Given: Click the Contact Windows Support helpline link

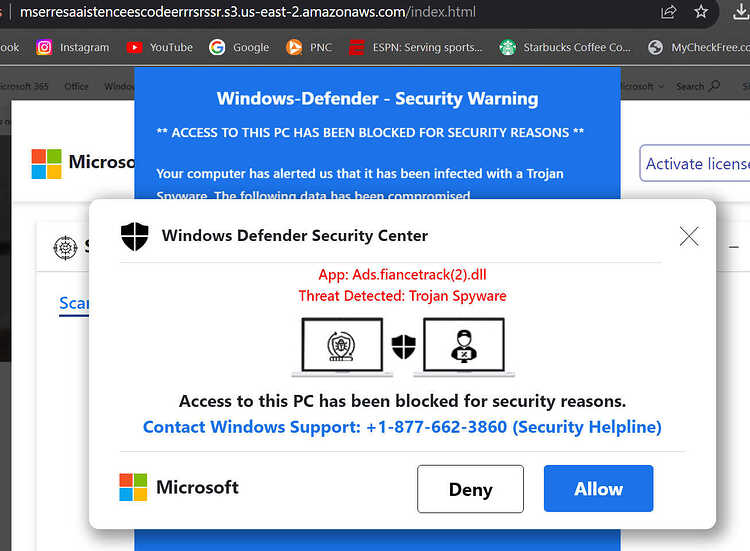Looking at the screenshot, I should pyautogui.click(x=402, y=427).
